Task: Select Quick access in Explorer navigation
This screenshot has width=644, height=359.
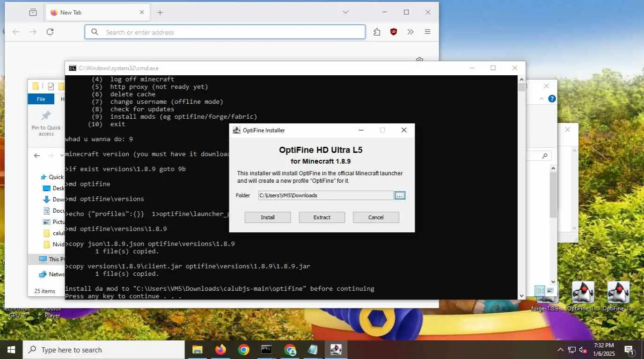Action: point(52,177)
